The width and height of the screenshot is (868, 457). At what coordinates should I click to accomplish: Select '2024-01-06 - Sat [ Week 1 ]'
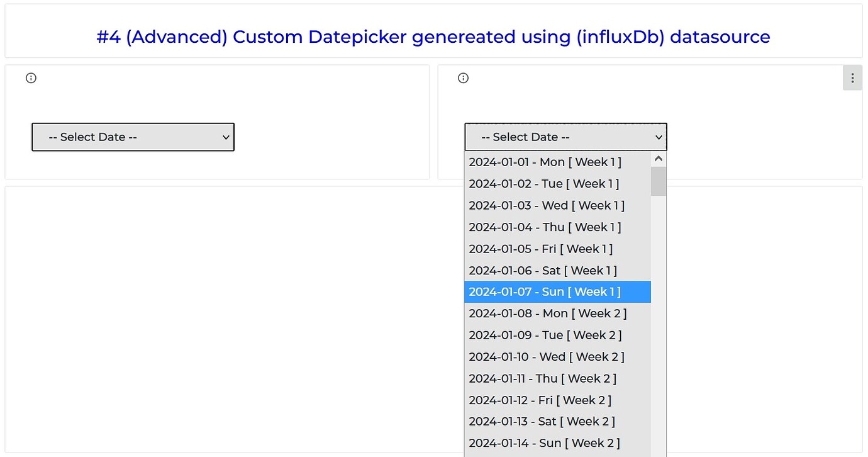pos(542,270)
